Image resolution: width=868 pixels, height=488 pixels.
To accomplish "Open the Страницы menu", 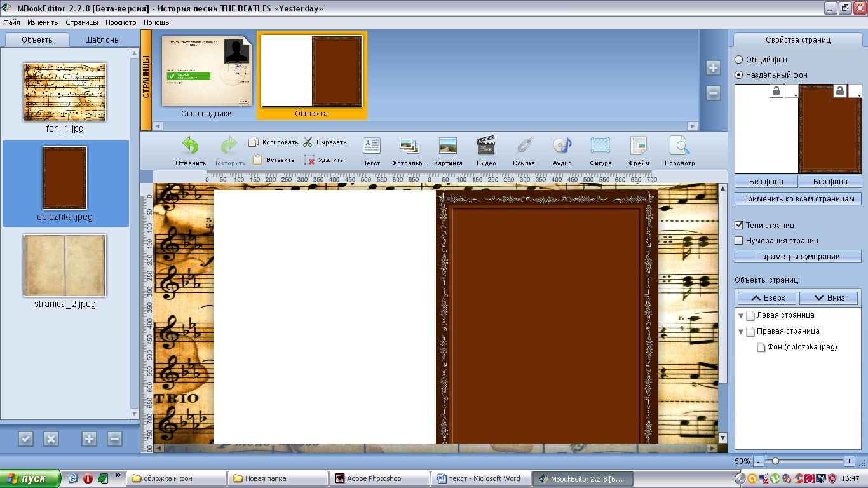I will pyautogui.click(x=82, y=22).
